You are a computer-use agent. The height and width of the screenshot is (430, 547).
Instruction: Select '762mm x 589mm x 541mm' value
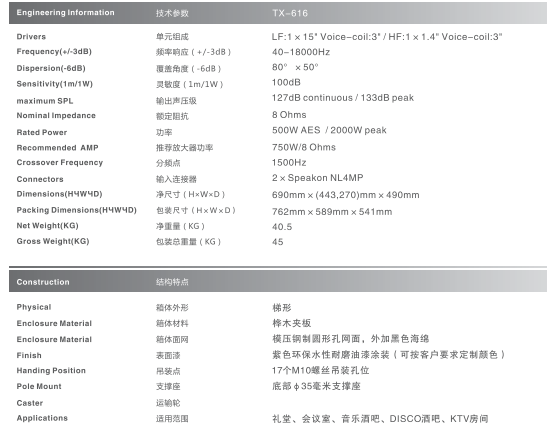pyautogui.click(x=332, y=212)
